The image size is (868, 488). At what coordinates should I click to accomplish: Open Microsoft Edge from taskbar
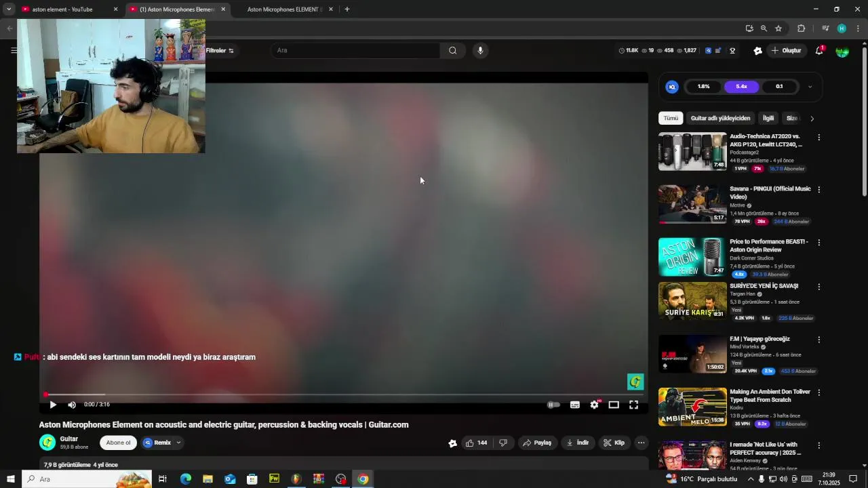(x=186, y=479)
